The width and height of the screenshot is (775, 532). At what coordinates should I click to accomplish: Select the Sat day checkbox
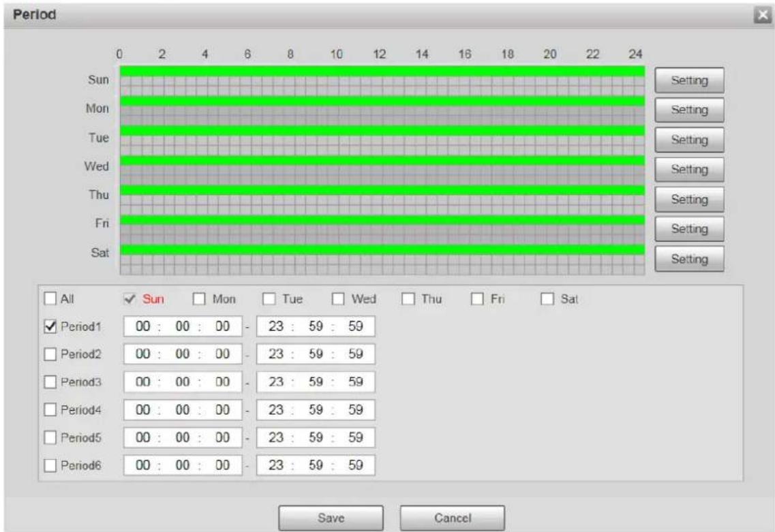[547, 299]
